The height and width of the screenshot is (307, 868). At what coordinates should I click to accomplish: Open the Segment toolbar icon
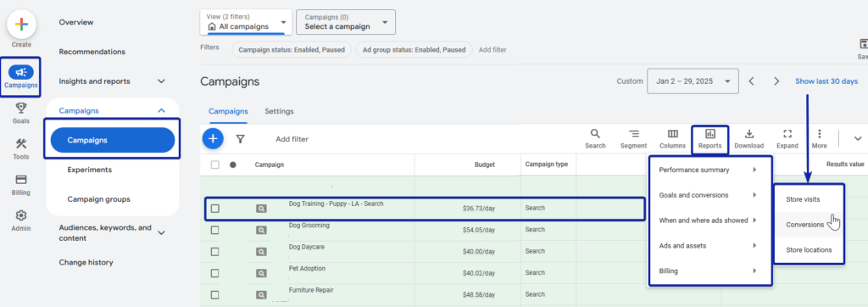pos(633,133)
